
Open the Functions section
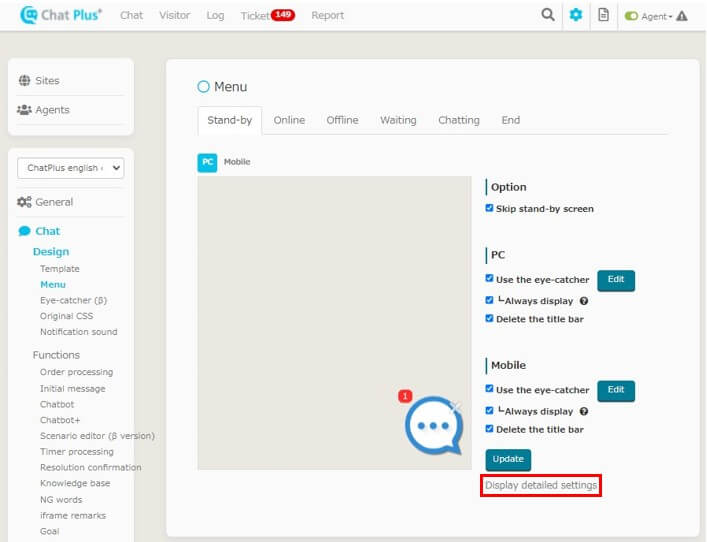tap(56, 355)
